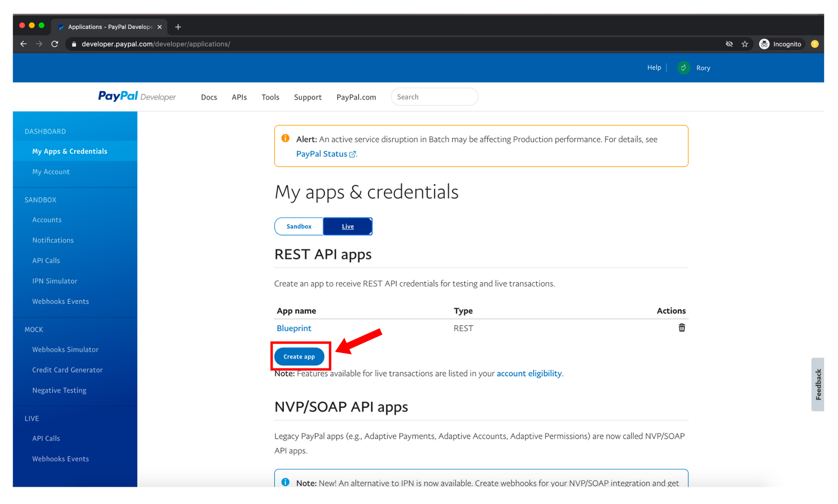Click the Type column header
Screen dimensions: 838x504
pyautogui.click(x=463, y=311)
